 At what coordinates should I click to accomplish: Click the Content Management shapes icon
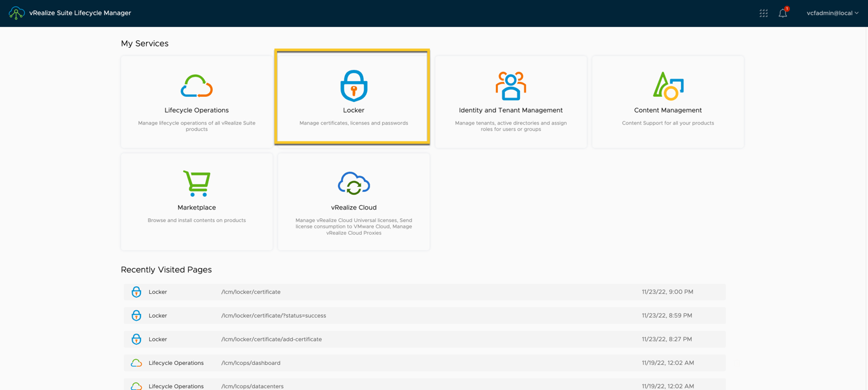[668, 86]
